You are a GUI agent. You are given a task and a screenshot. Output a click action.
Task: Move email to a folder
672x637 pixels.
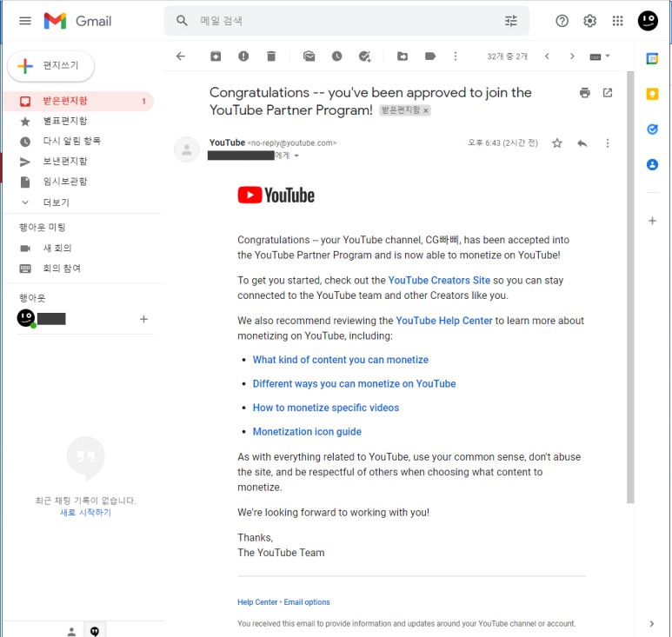pos(403,56)
